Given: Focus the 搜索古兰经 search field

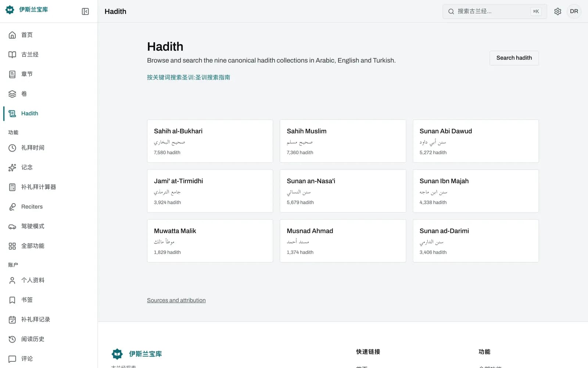Looking at the screenshot, I should coord(495,11).
